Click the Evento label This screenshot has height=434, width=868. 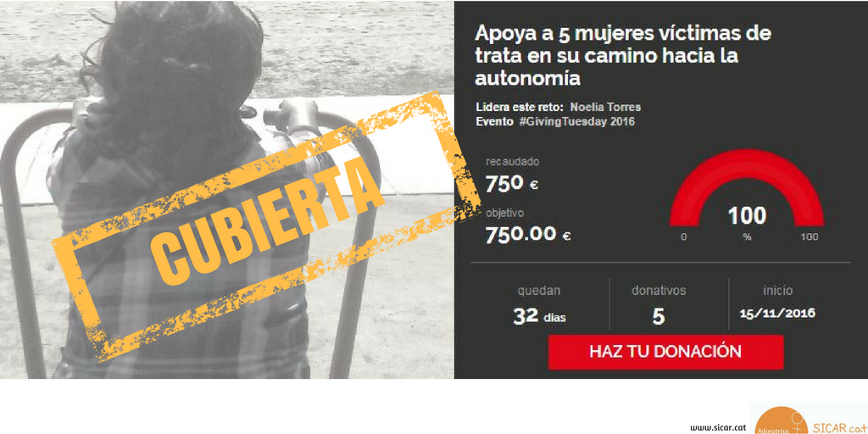(x=494, y=122)
